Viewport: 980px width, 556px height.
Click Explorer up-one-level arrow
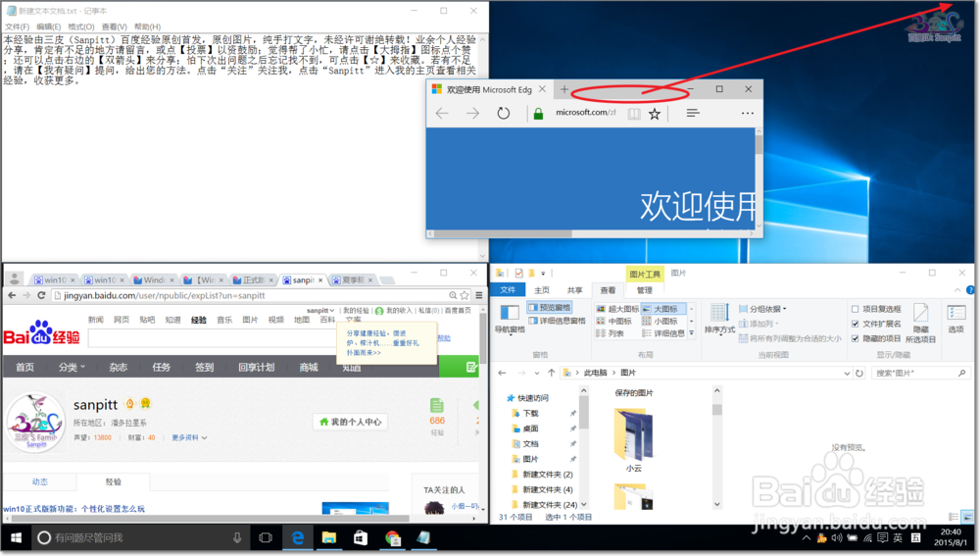pos(551,373)
